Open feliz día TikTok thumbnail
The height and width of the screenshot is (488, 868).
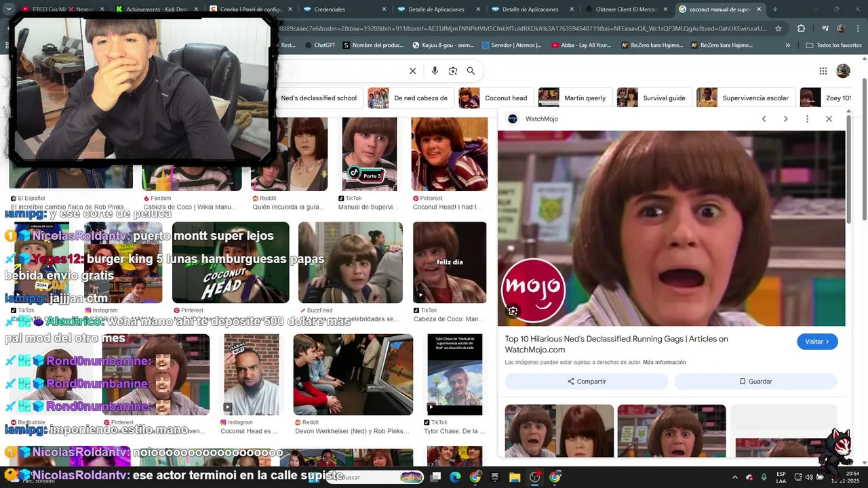tap(450, 262)
